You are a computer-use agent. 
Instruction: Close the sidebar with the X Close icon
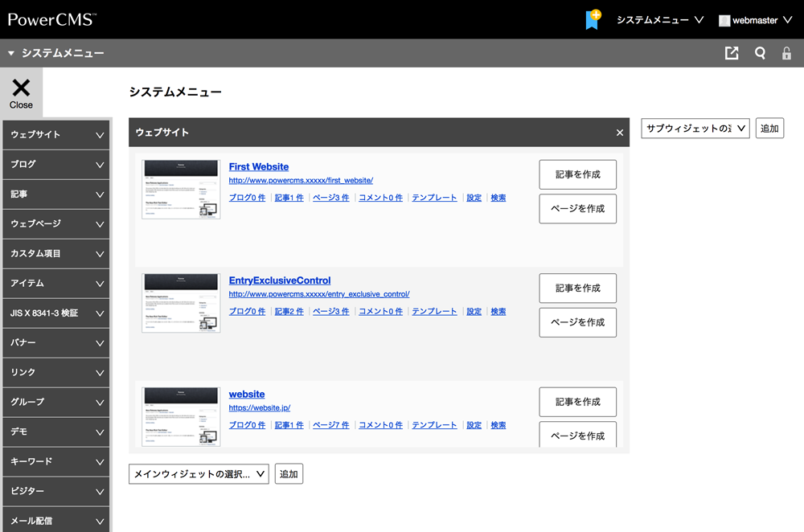click(21, 92)
